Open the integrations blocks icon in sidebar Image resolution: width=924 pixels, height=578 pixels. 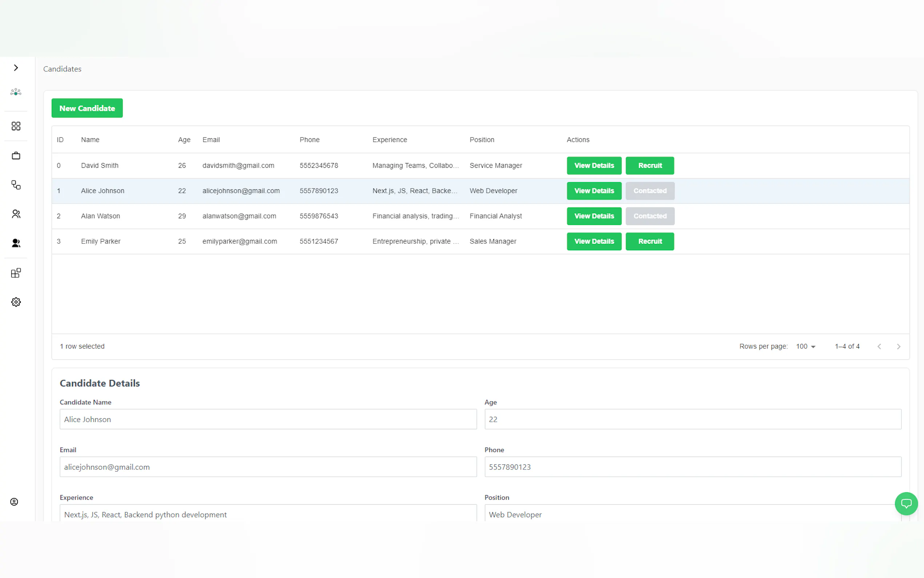[16, 273]
